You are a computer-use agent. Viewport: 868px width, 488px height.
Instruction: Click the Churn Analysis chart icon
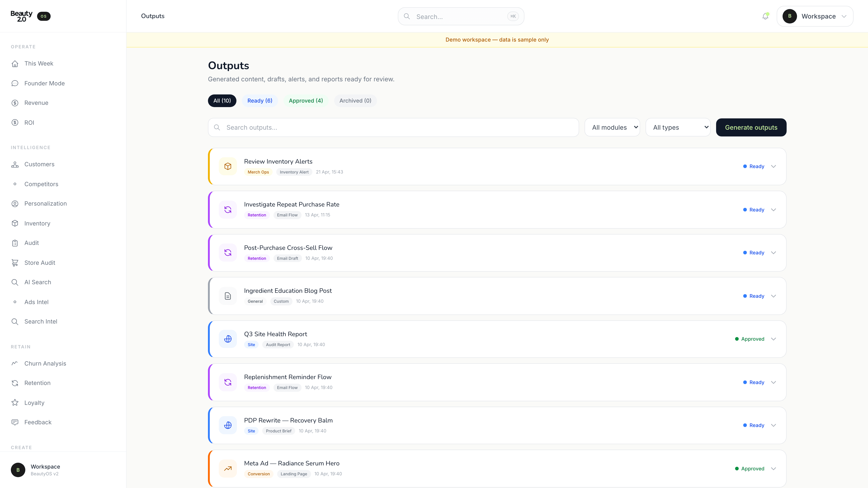click(15, 363)
